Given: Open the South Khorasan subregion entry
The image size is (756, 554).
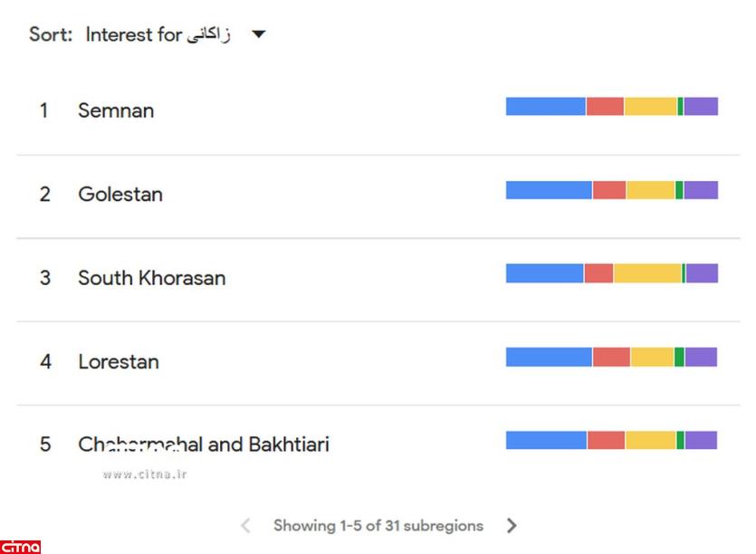Looking at the screenshot, I should point(151,278).
